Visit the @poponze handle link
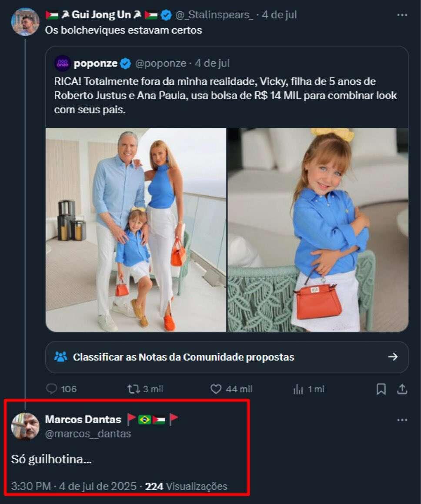421x504 pixels. tap(160, 63)
